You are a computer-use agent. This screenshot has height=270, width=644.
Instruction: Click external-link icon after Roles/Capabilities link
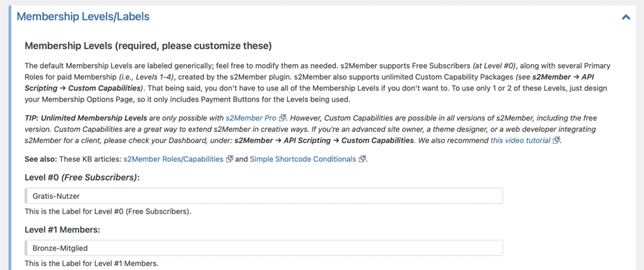pyautogui.click(x=230, y=159)
